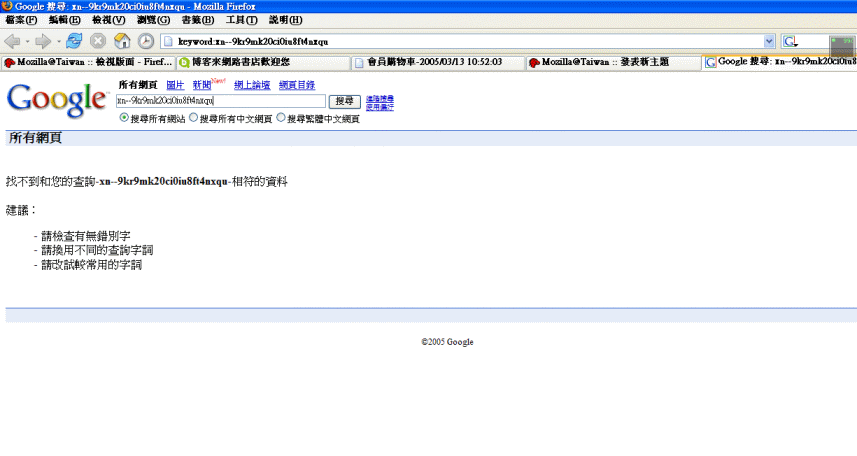
Task: Click the suggestion 請換用不同的查詢字詞
Action: [x=97, y=250]
